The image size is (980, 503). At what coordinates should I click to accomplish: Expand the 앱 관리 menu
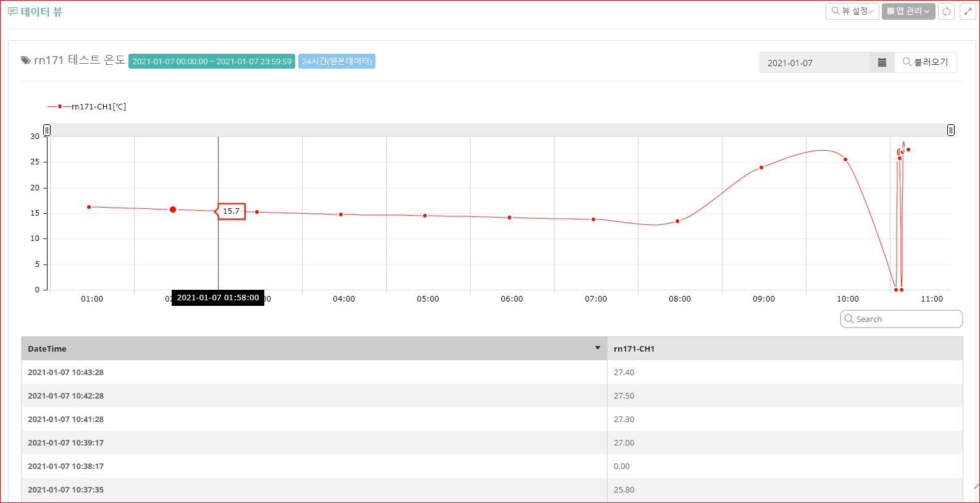pyautogui.click(x=908, y=11)
